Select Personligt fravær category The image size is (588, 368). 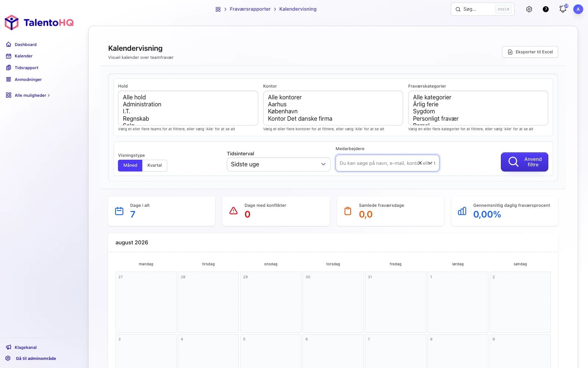tap(478, 119)
